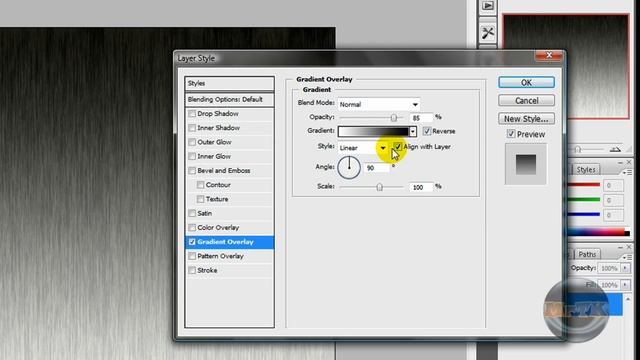The height and width of the screenshot is (360, 640).
Task: Switch to the Paths panel tab
Action: 587,254
